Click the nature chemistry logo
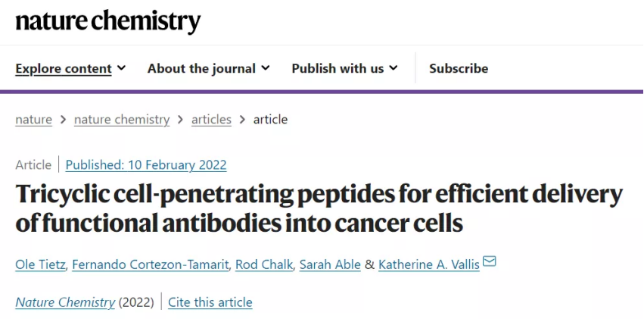 pos(108,22)
